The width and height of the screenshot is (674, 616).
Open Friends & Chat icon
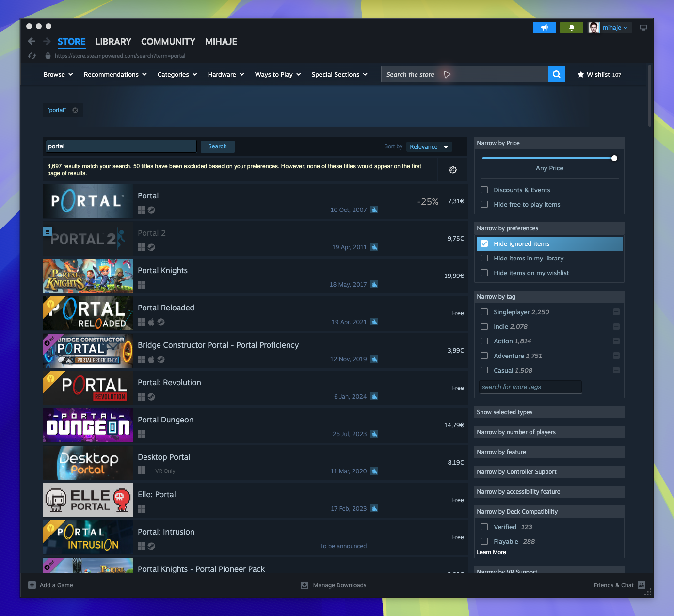click(x=642, y=585)
